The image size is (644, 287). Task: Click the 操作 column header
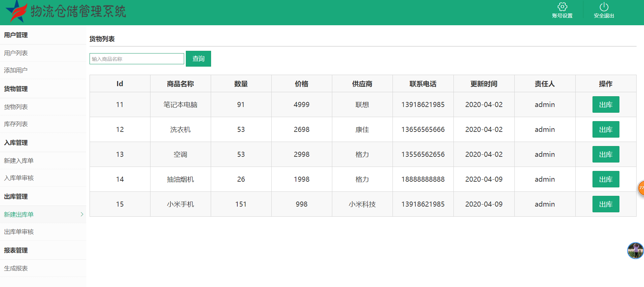[x=606, y=84]
